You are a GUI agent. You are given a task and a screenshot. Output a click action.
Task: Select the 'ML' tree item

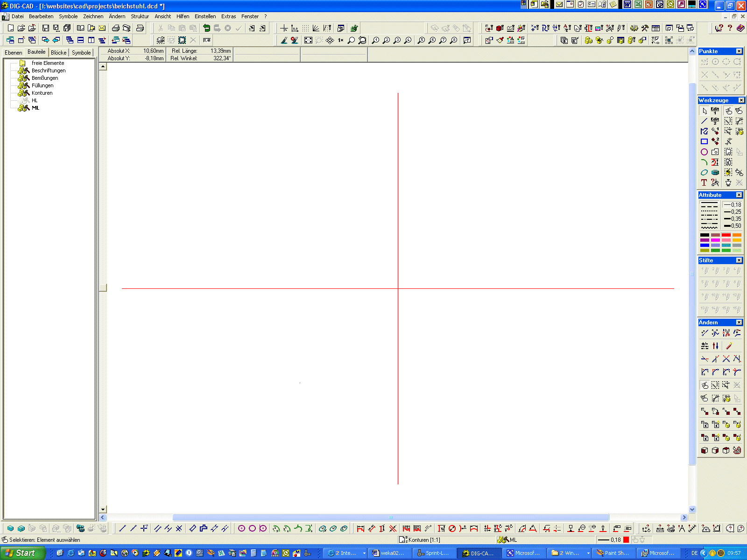click(35, 108)
